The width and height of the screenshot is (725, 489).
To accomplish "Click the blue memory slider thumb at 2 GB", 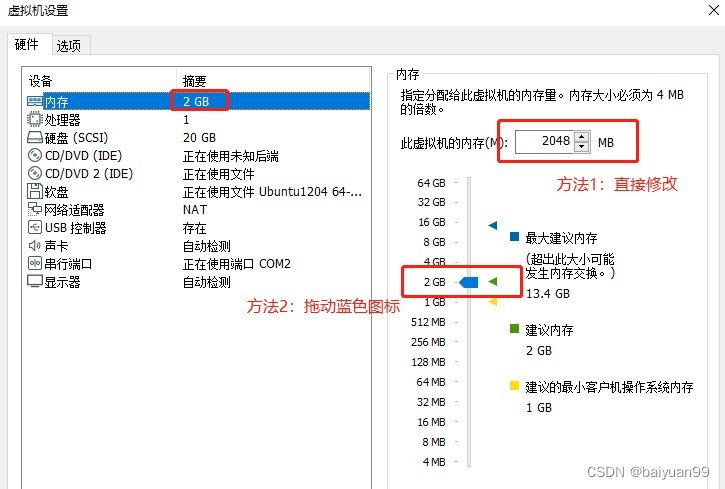I will (469, 282).
